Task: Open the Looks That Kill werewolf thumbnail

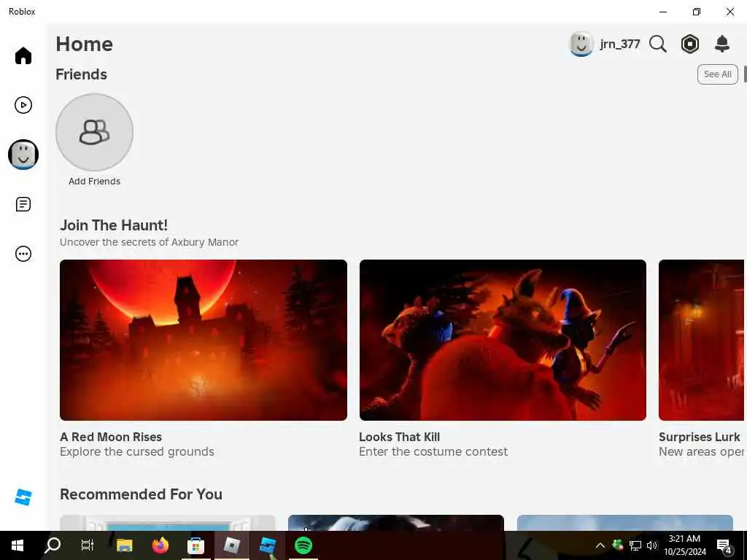Action: pos(503,340)
